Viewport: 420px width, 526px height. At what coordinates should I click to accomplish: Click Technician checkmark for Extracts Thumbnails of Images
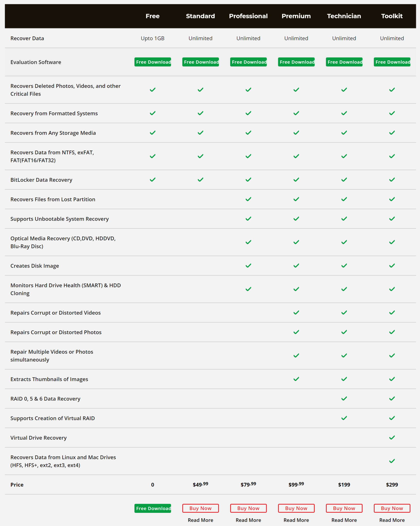344,379
